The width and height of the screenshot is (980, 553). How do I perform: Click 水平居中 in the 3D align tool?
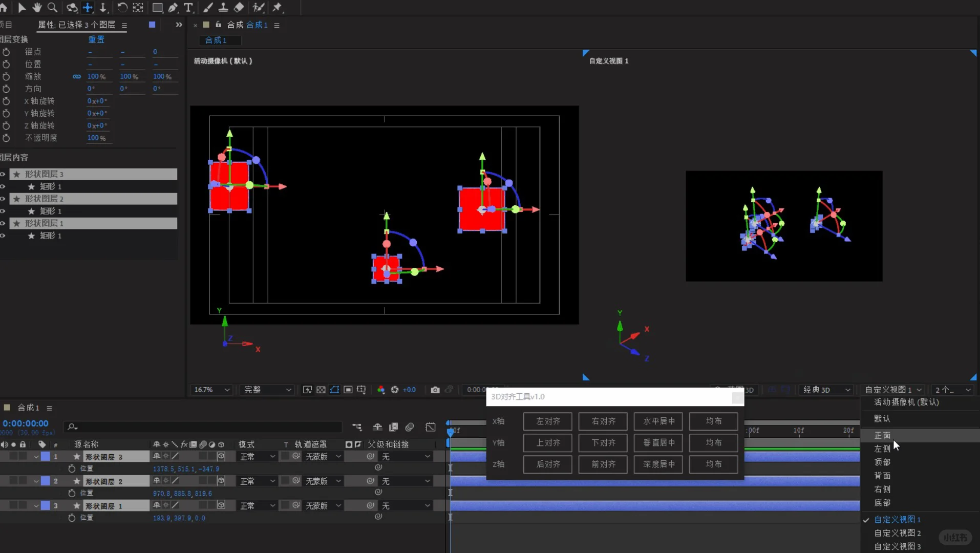[658, 421]
